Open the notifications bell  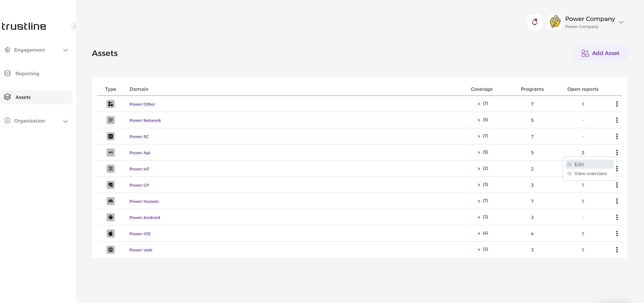[x=535, y=22]
